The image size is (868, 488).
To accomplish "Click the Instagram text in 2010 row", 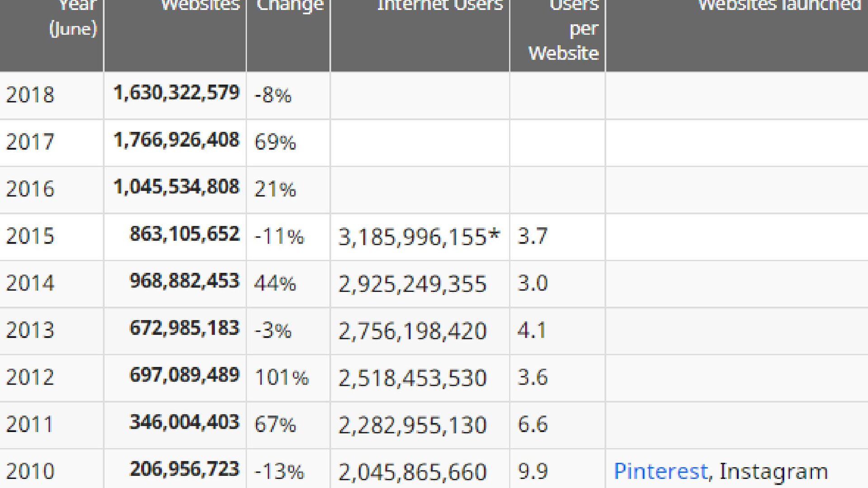I will tap(774, 471).
